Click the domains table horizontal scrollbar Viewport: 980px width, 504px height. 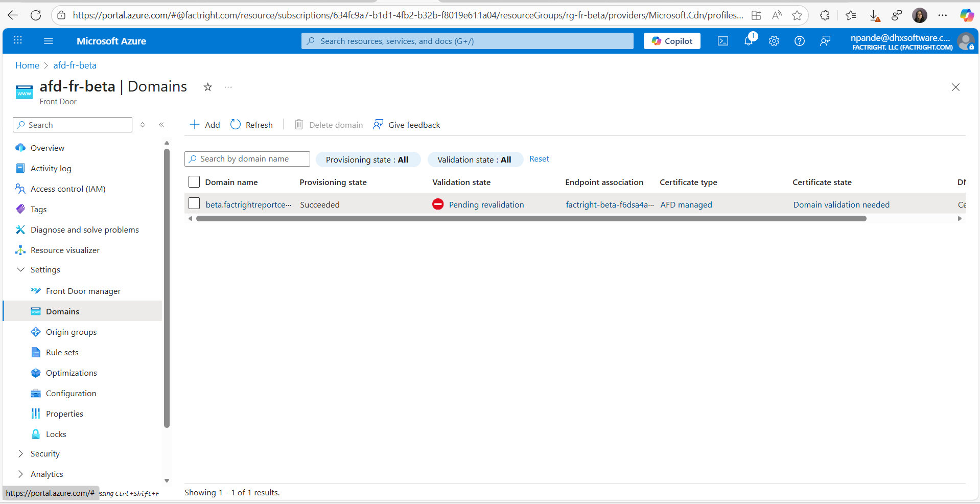point(531,218)
